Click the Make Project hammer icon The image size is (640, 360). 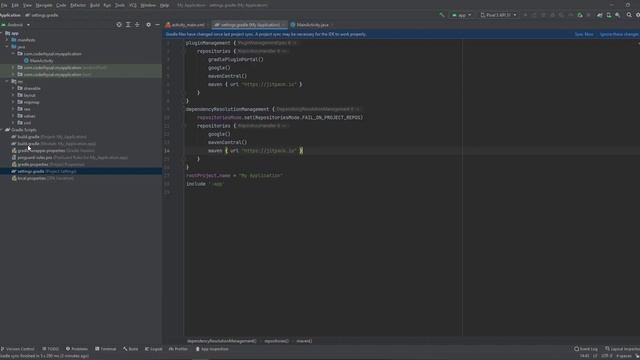(x=442, y=15)
